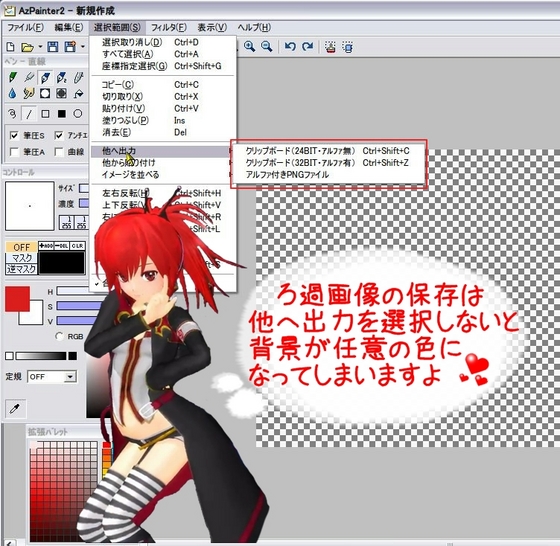Click the last toolbar icon with dotted frame

click(x=348, y=47)
